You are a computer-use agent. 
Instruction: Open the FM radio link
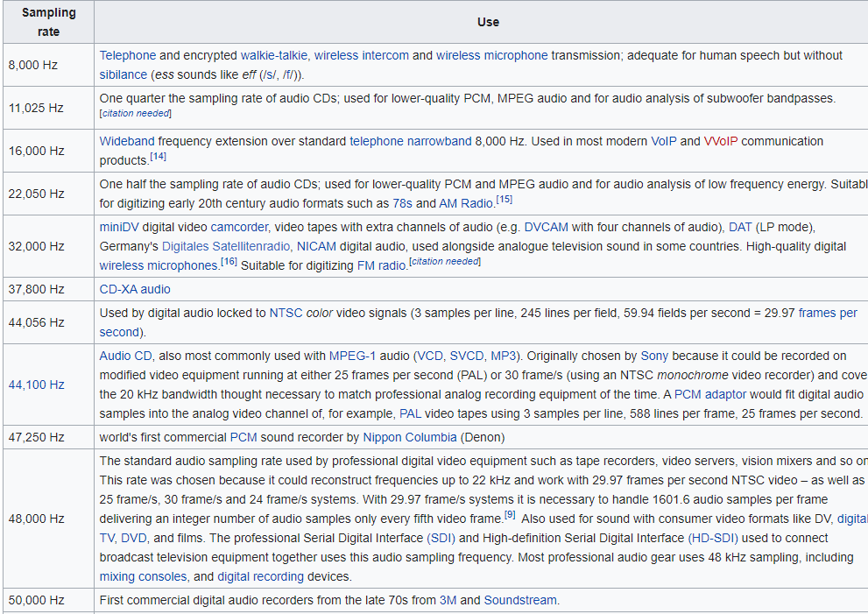click(x=381, y=265)
